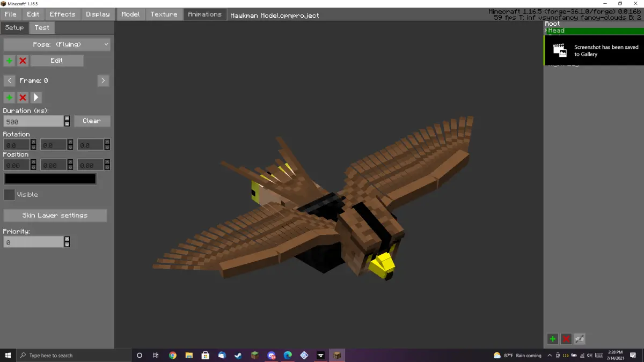Open Skin Layer settings
The width and height of the screenshot is (644, 362).
pyautogui.click(x=55, y=216)
